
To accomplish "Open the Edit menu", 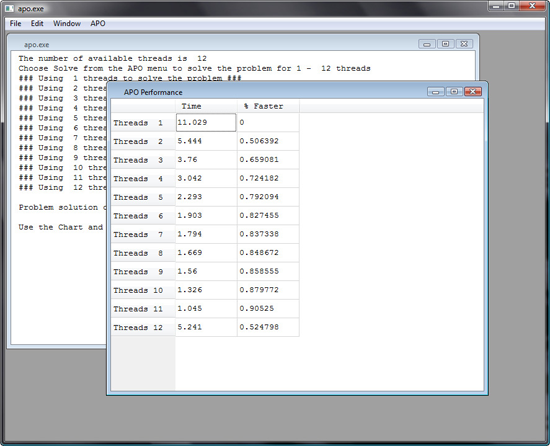I will point(37,23).
